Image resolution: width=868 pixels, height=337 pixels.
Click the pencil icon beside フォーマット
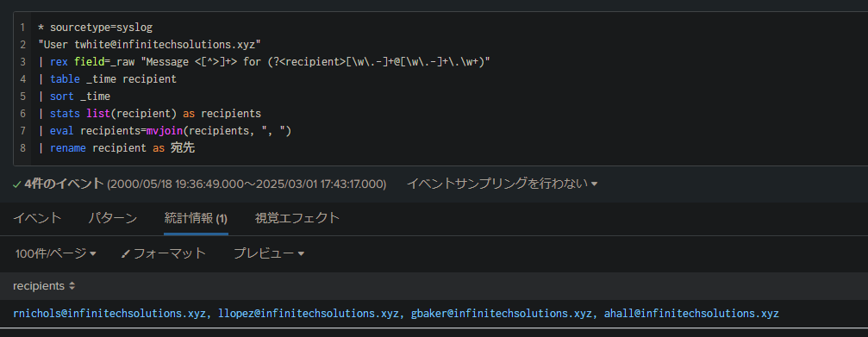(x=125, y=254)
